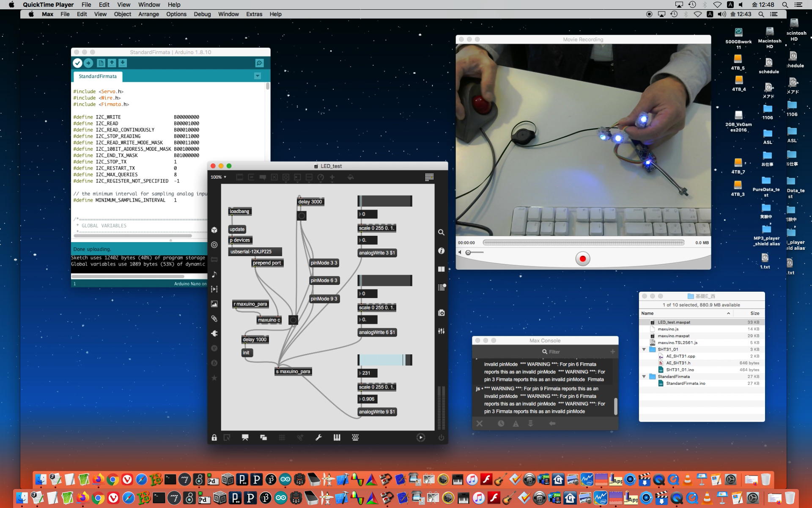
Task: Collapse the SHT31_01 folder in Finder list
Action: (x=644, y=349)
